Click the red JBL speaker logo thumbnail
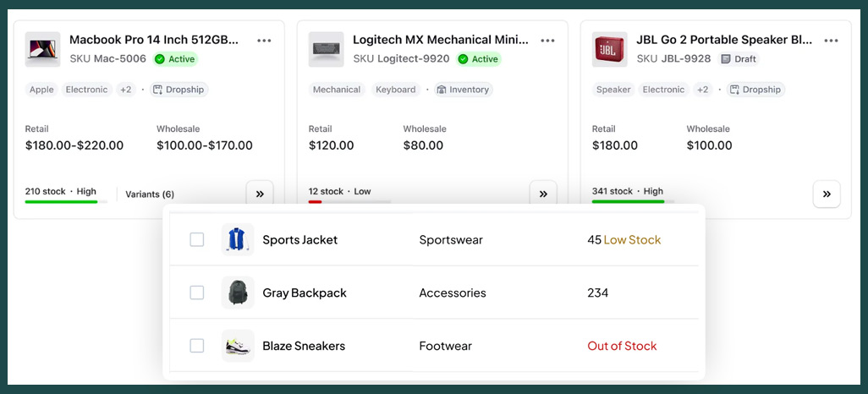The height and width of the screenshot is (394, 868). point(609,49)
